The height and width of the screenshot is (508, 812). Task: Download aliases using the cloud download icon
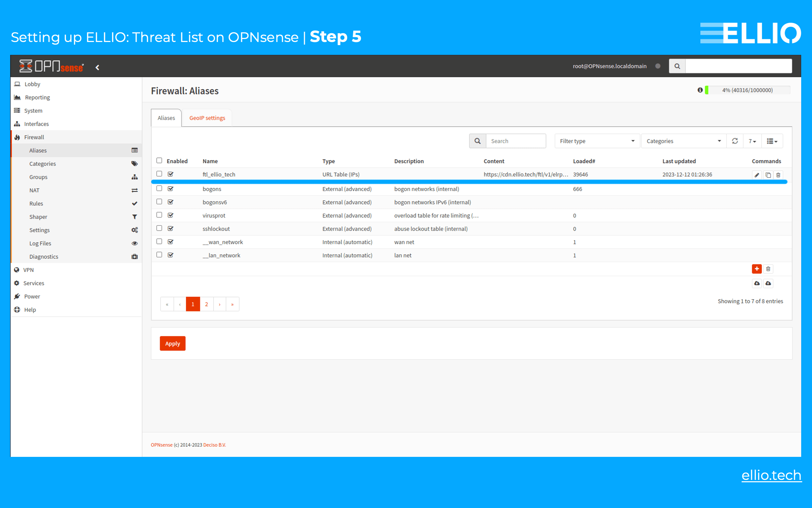(757, 283)
